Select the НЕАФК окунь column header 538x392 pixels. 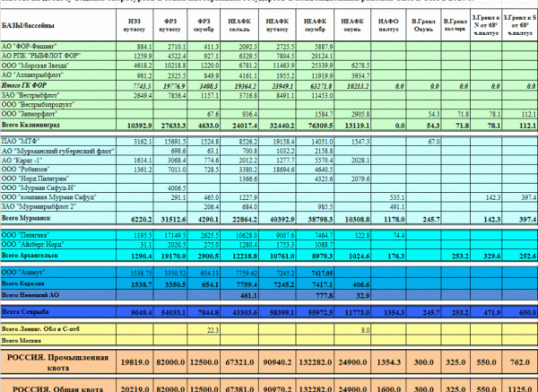[x=352, y=25]
